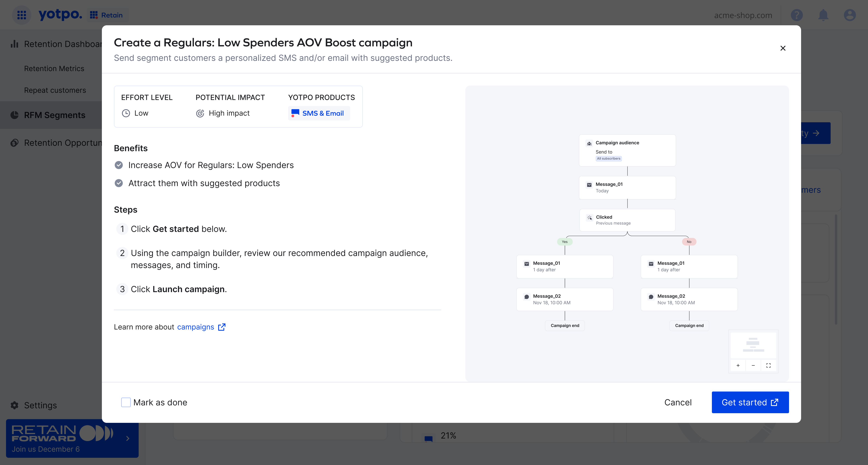868x465 pixels.
Task: Click the flow diagram minimap
Action: [x=753, y=345]
